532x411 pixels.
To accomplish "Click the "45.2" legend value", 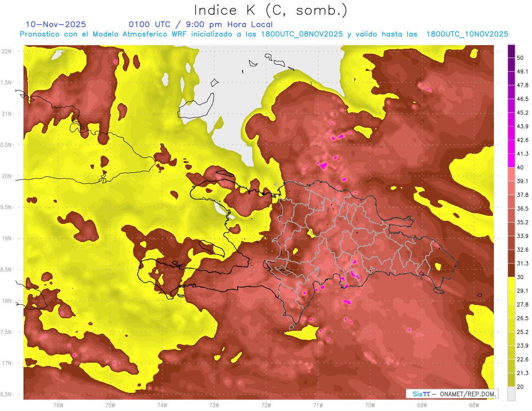I will [523, 113].
